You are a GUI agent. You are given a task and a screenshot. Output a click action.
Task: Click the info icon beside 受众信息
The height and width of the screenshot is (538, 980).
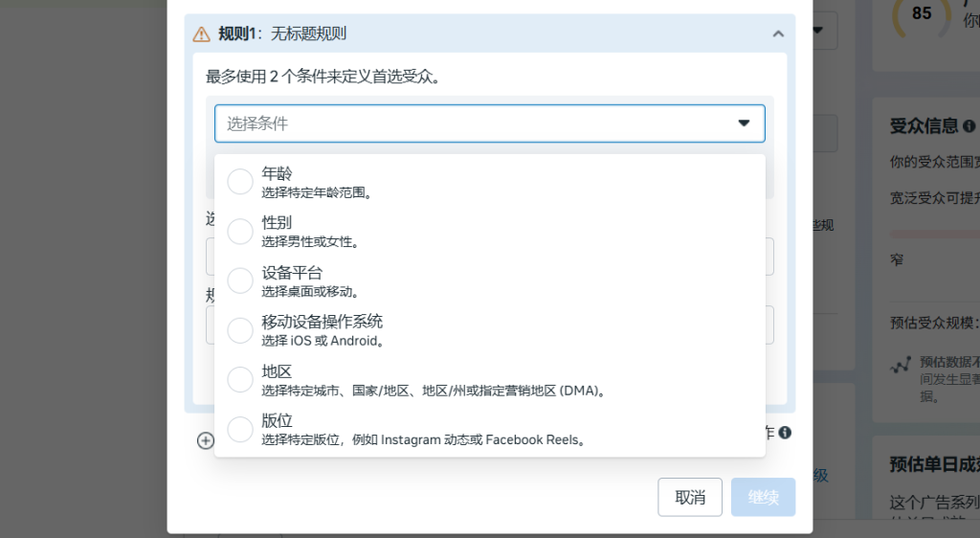coord(969,126)
